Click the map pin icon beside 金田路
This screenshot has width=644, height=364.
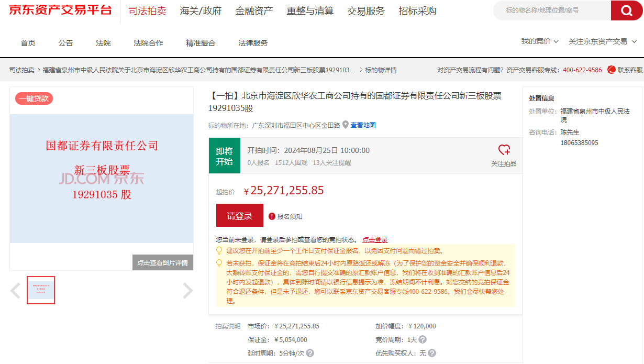click(346, 125)
